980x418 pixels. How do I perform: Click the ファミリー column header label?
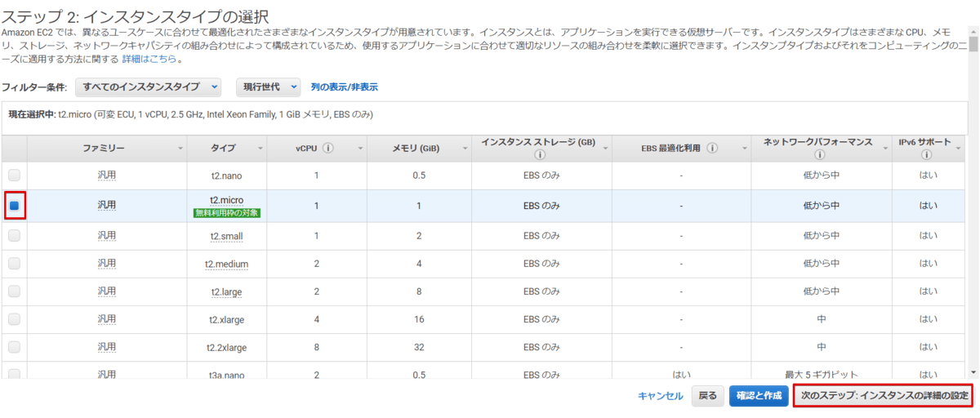pos(103,148)
